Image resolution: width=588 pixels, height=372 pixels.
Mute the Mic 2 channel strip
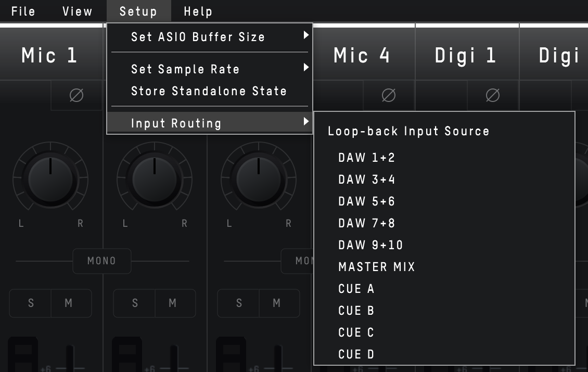(x=175, y=303)
